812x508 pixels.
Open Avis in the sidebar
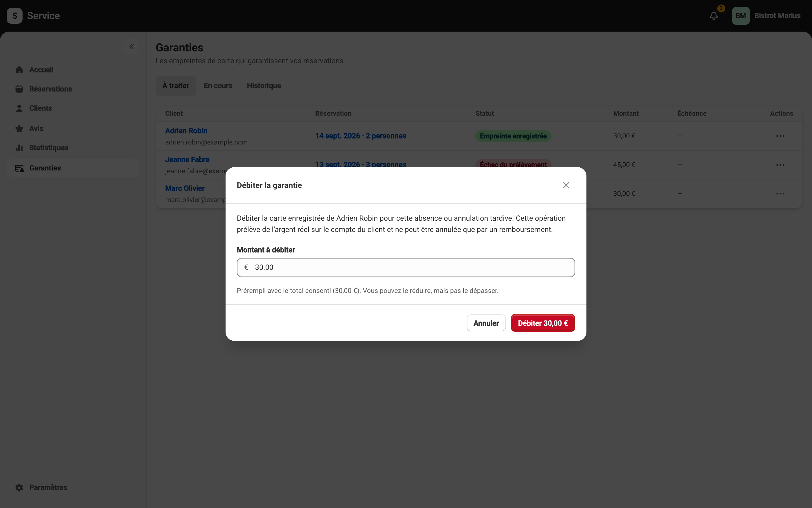tap(73, 128)
